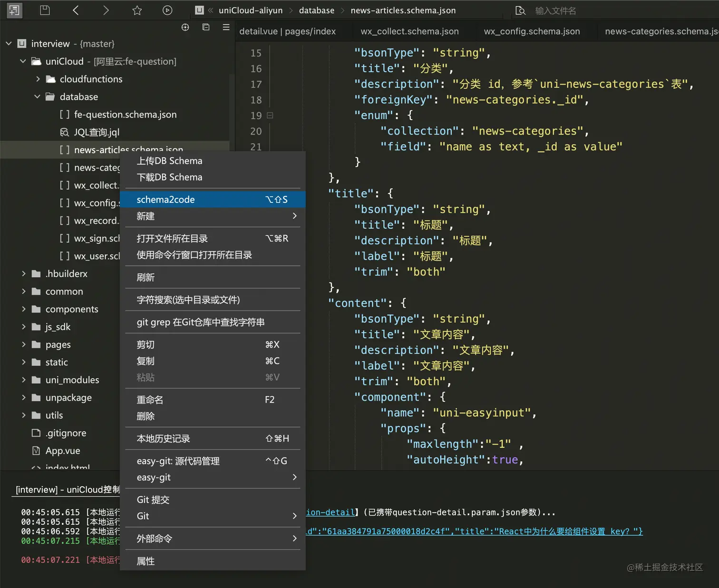Switch to the wx_config.schema.json tab

pos(532,31)
